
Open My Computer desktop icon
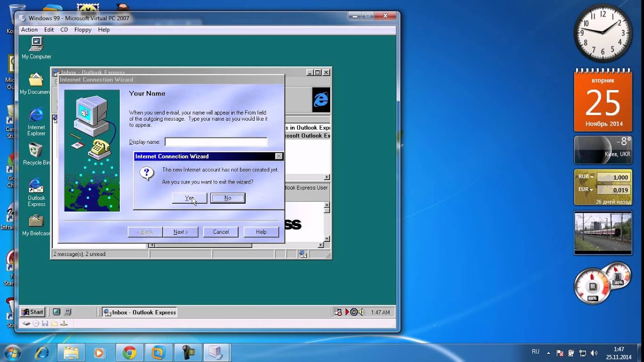coord(36,49)
